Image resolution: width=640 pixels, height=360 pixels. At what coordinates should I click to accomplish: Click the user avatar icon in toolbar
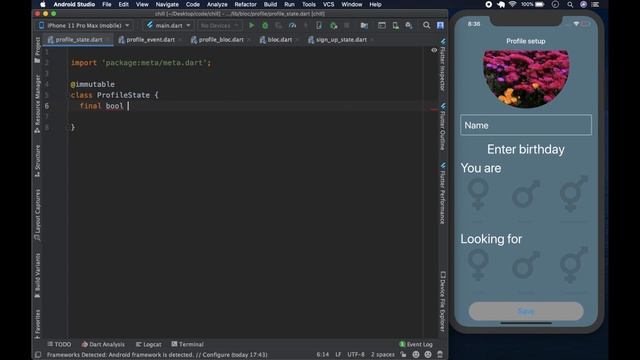tap(440, 25)
